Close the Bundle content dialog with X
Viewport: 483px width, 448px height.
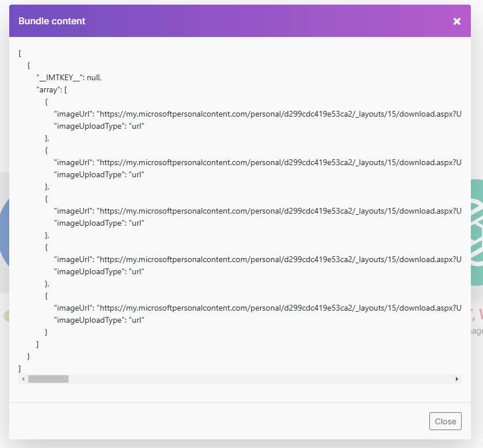[x=456, y=21]
